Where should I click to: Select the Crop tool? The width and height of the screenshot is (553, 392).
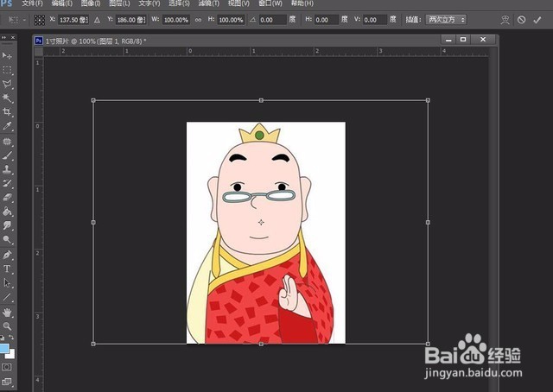click(7, 112)
